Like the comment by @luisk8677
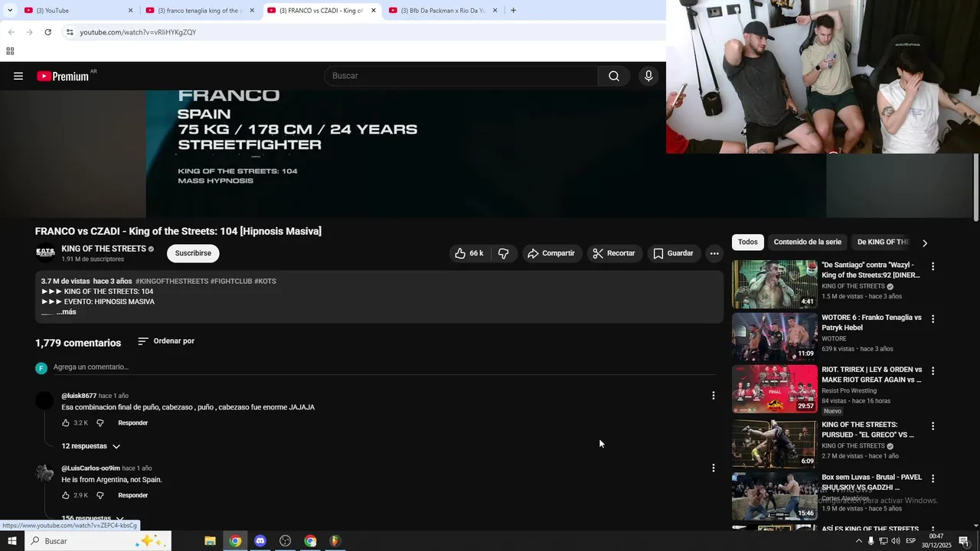This screenshot has width=980, height=551. point(66,423)
